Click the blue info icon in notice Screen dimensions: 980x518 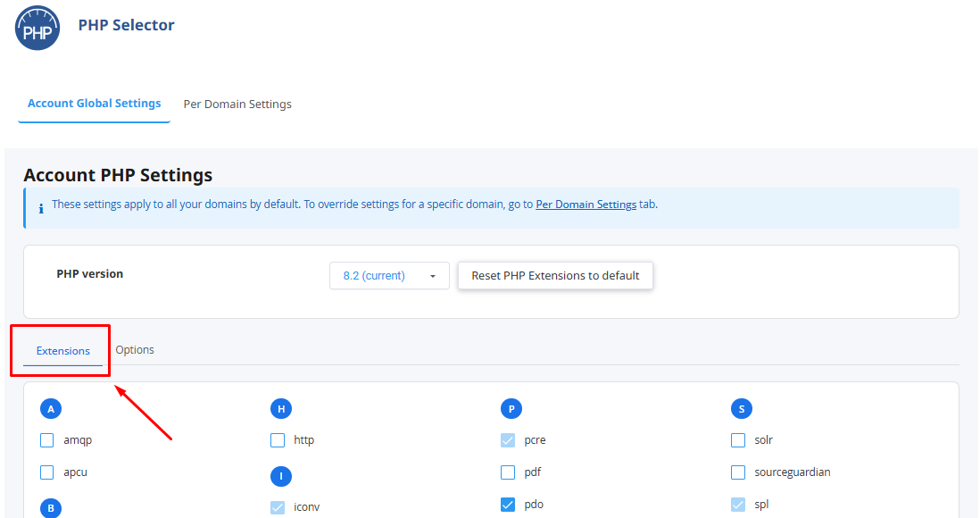tap(41, 208)
